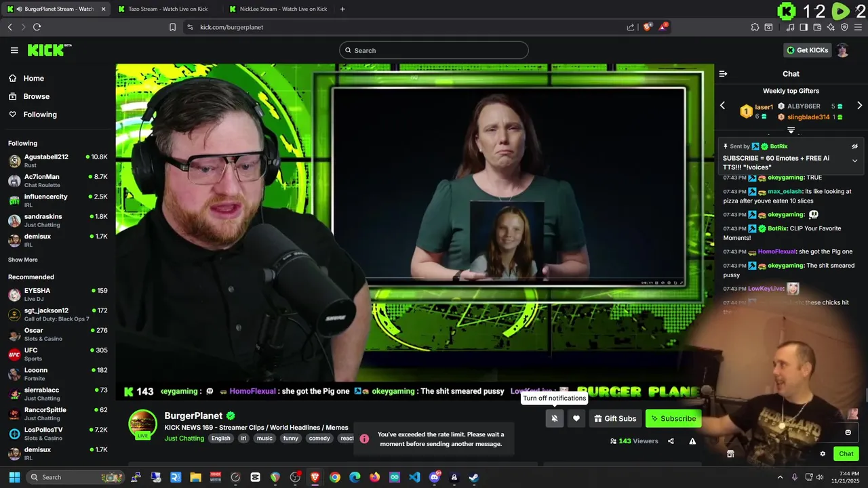Show previous weekly top gifters
This screenshot has width=868, height=488.
tap(722, 106)
